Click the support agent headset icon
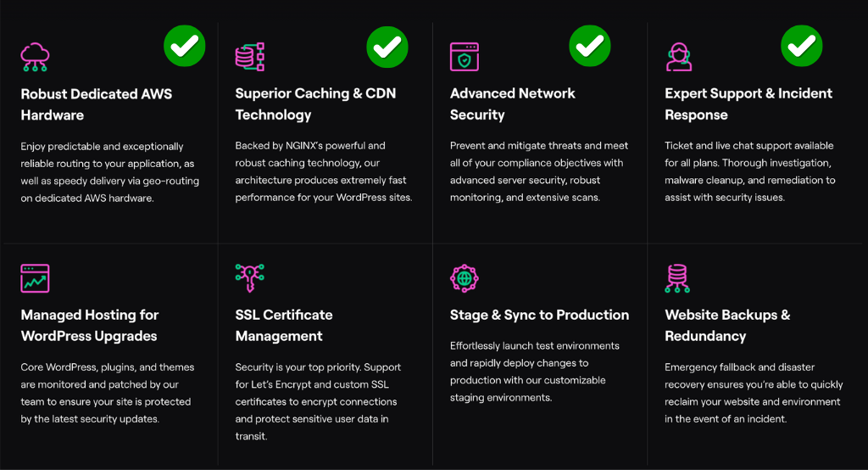Image resolution: width=868 pixels, height=470 pixels. click(x=679, y=57)
